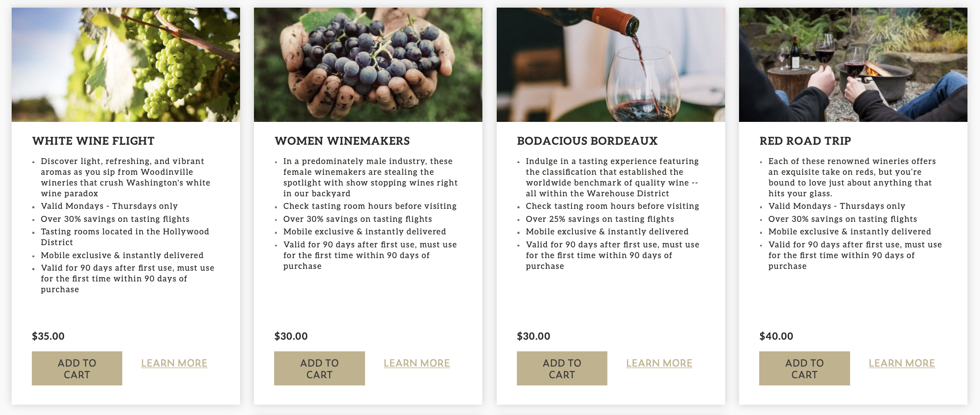
Task: Click the $30.00 price under Bodacious Bordeaux
Action: 533,336
